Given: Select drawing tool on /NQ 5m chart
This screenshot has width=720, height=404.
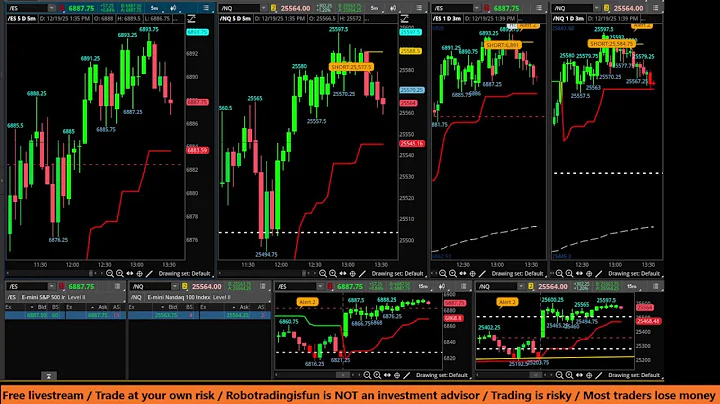Looking at the screenshot, I should 362,273.
